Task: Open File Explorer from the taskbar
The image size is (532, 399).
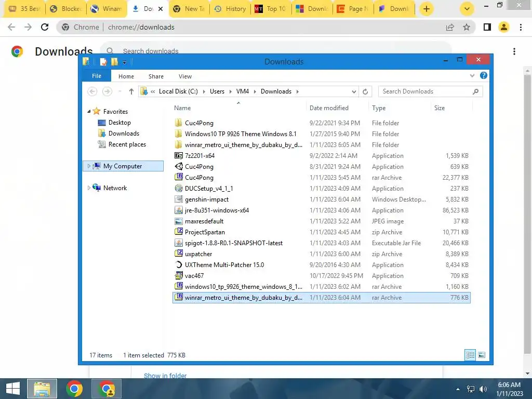Action: [x=42, y=389]
